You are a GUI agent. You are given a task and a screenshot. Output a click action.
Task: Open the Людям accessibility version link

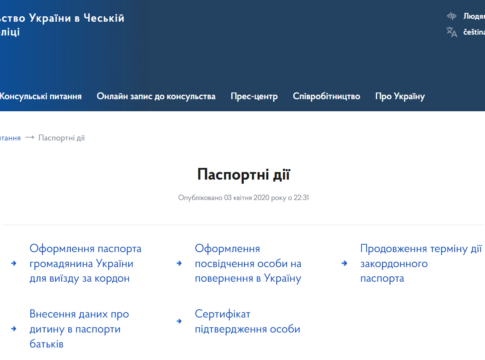point(474,16)
